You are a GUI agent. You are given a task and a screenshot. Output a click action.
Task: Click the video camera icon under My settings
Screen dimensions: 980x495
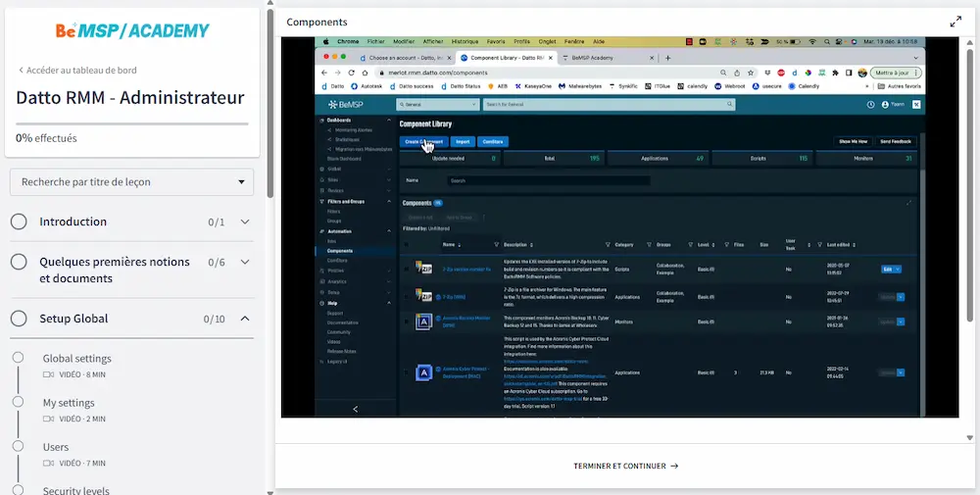point(48,419)
